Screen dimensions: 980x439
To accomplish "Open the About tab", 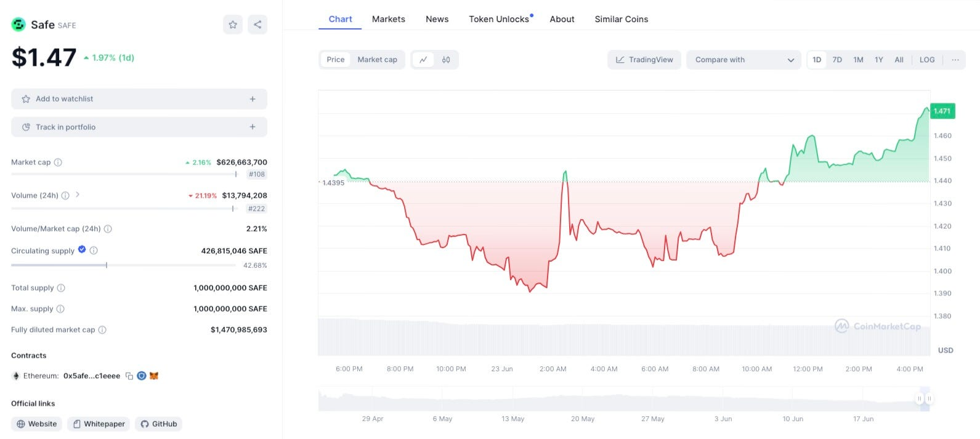I will click(562, 19).
